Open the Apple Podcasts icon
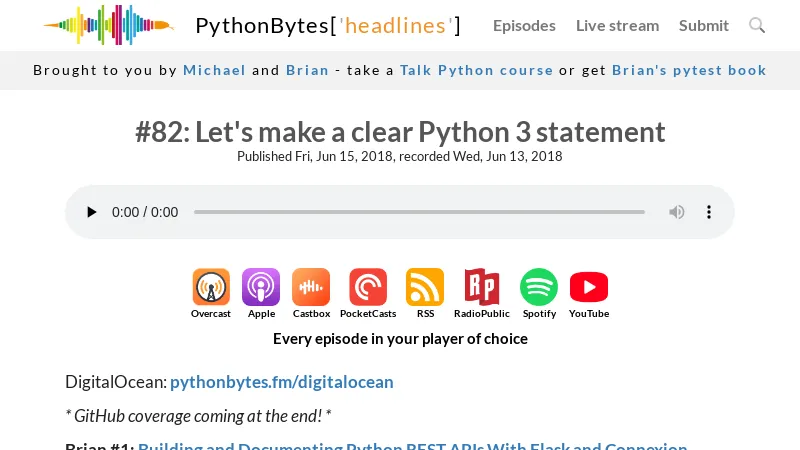800x450 pixels. (x=261, y=288)
